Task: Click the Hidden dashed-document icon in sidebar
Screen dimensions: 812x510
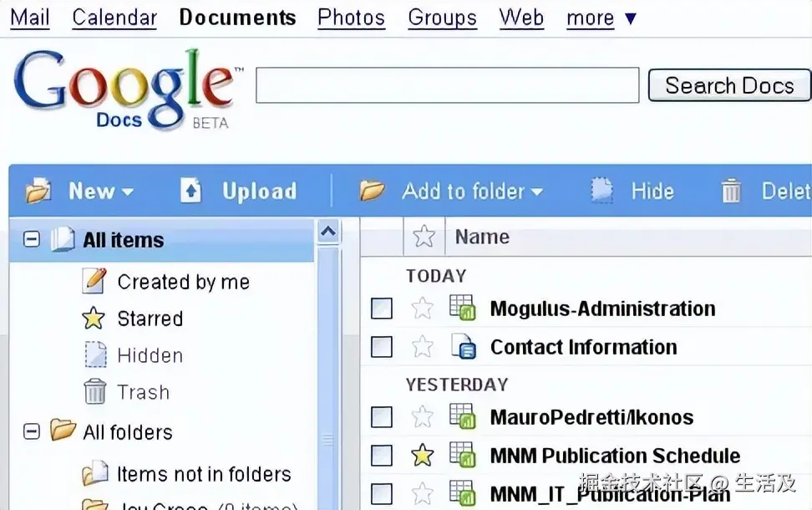Action: [95, 354]
